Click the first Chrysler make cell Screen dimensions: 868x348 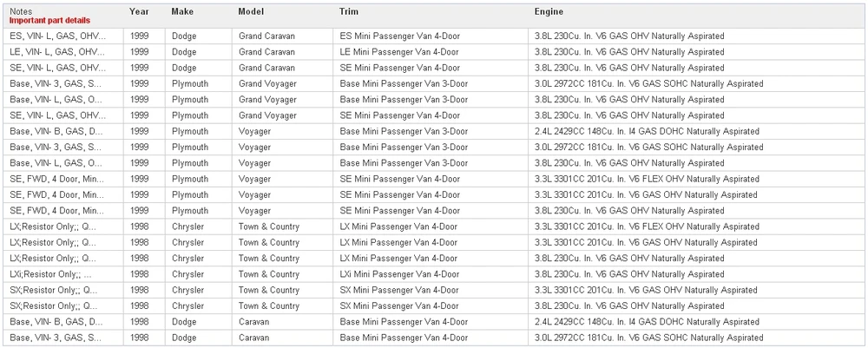pyautogui.click(x=187, y=227)
